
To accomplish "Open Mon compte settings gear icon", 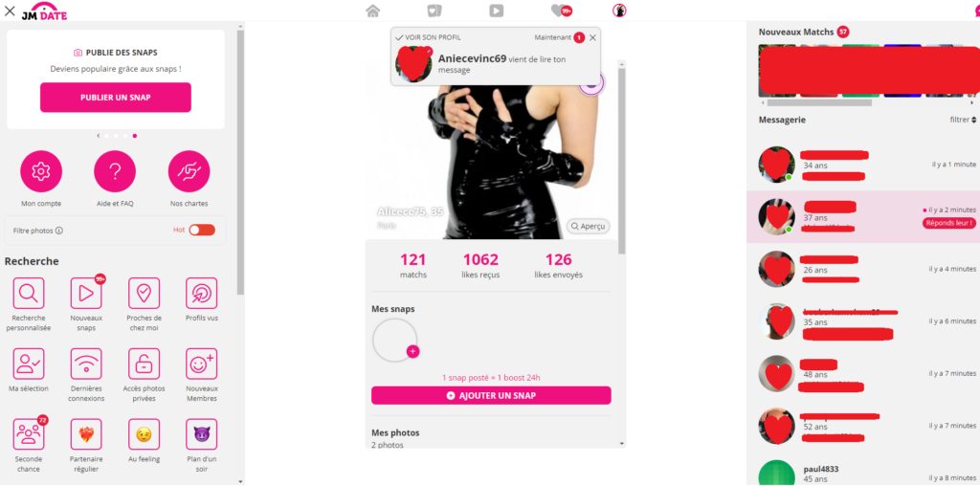I will (x=41, y=171).
